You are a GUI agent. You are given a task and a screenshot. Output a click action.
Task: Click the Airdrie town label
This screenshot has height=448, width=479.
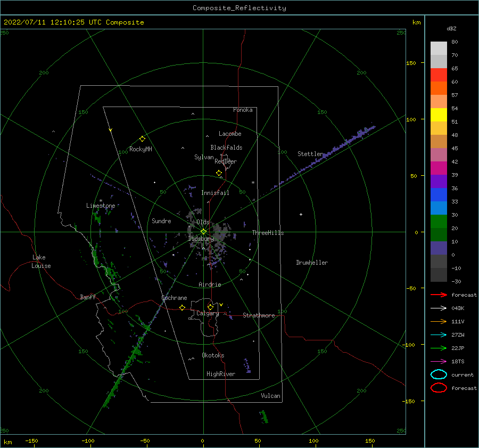[x=210, y=284]
